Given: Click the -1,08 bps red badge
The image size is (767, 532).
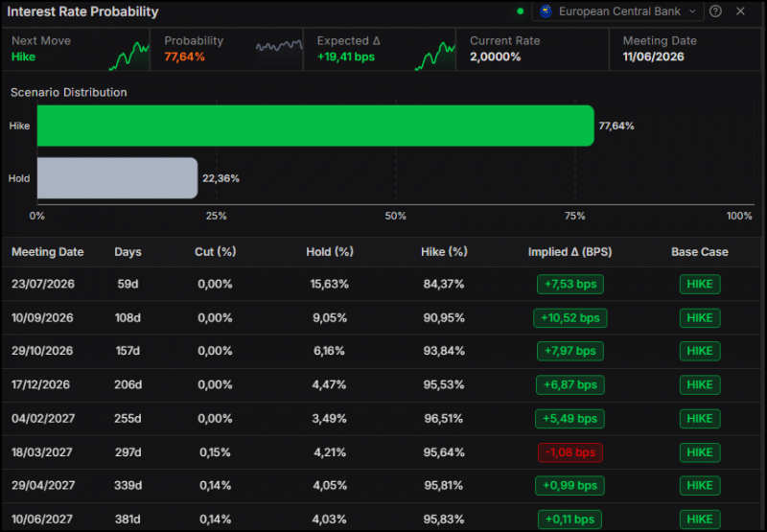Looking at the screenshot, I should tap(569, 452).
